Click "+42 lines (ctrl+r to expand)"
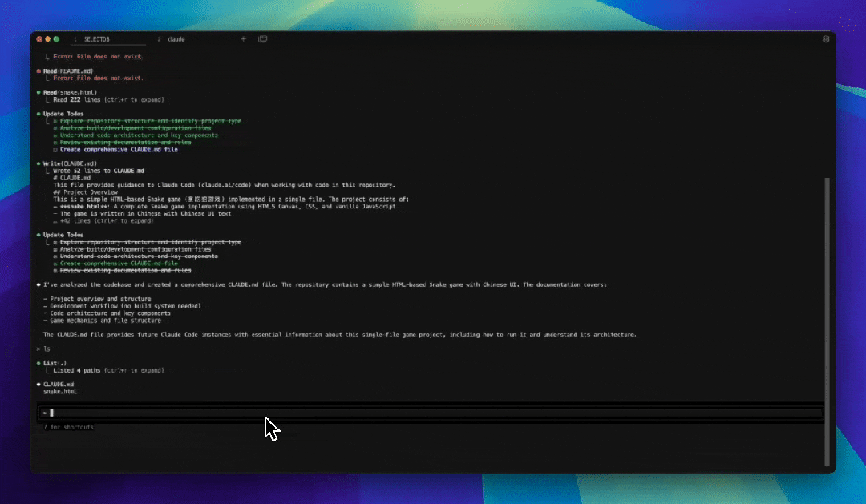This screenshot has width=866, height=504. tap(106, 221)
